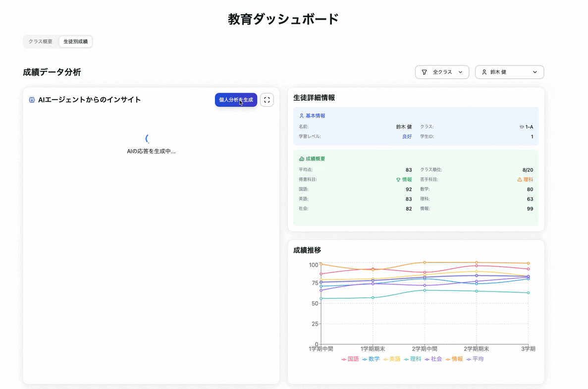Select the 生徒別成績 tab
Viewport: 588px width, 389px height.
tap(75, 42)
